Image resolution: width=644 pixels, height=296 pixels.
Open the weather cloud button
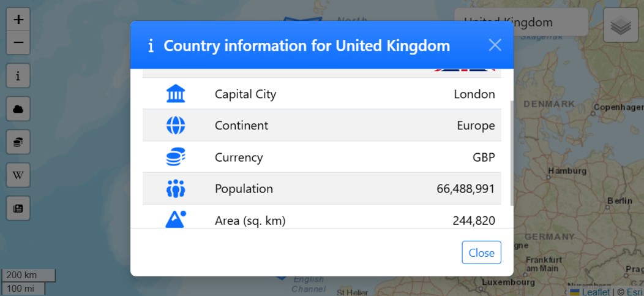(x=18, y=109)
